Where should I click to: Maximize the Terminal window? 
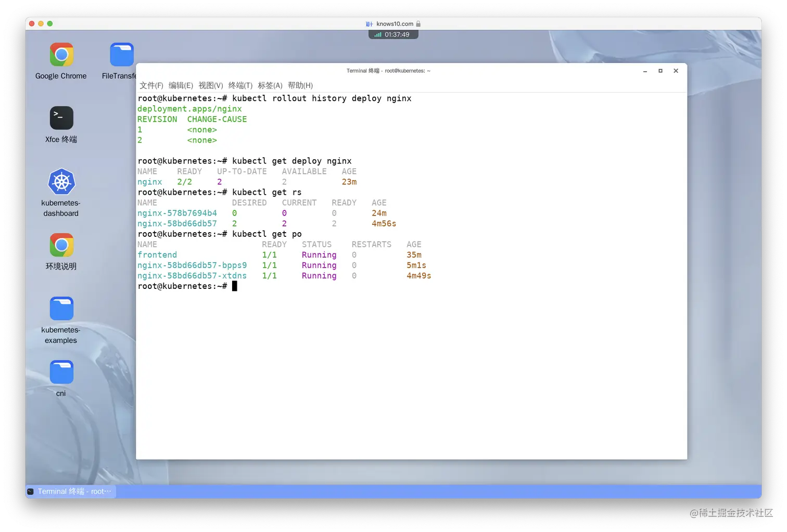(x=661, y=71)
